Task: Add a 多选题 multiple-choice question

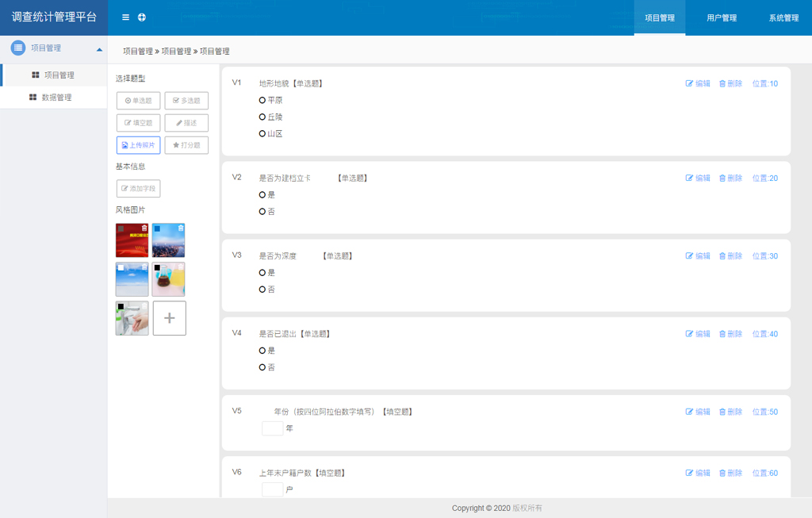Action: pos(186,101)
